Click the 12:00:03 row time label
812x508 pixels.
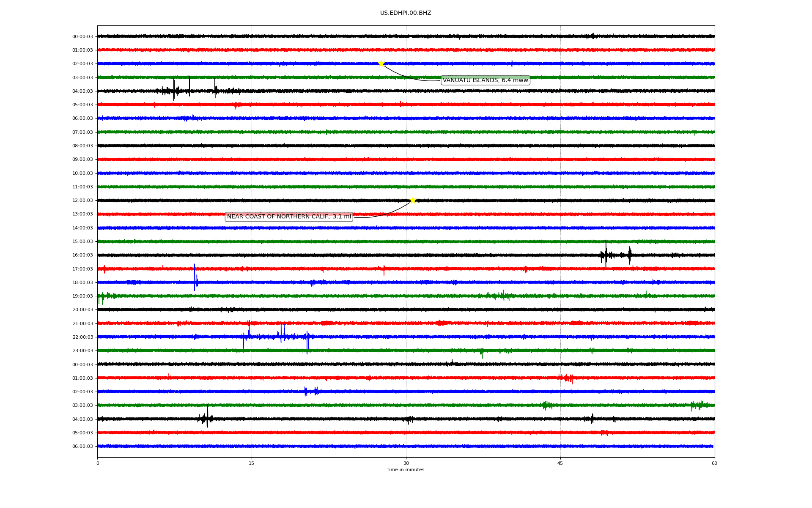pyautogui.click(x=82, y=201)
